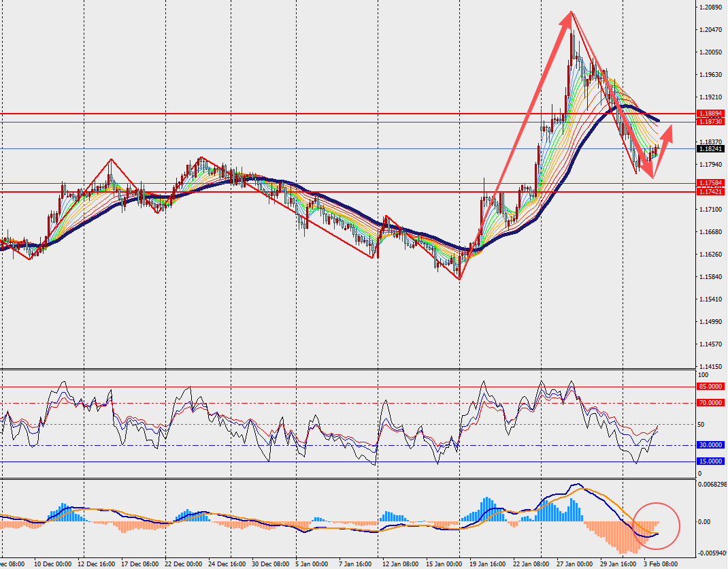This screenshot has width=728, height=569.
Task: Click the current price 1.18241 label
Action: coord(710,148)
